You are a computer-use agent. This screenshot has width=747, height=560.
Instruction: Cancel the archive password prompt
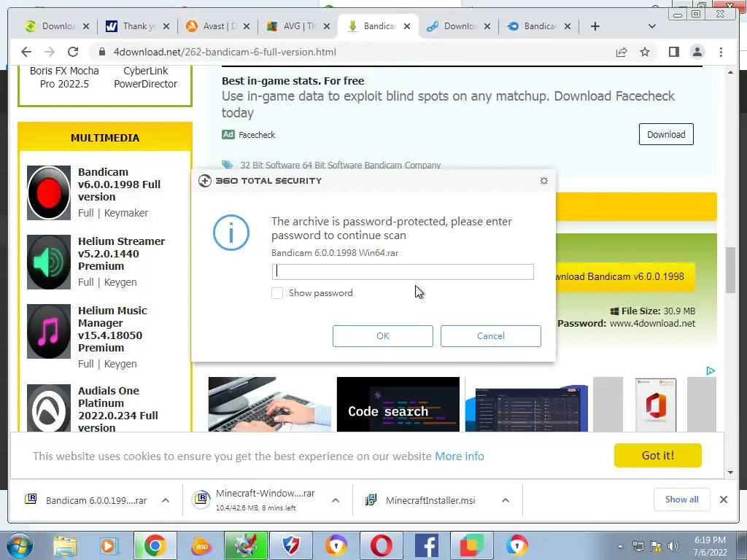tap(491, 336)
